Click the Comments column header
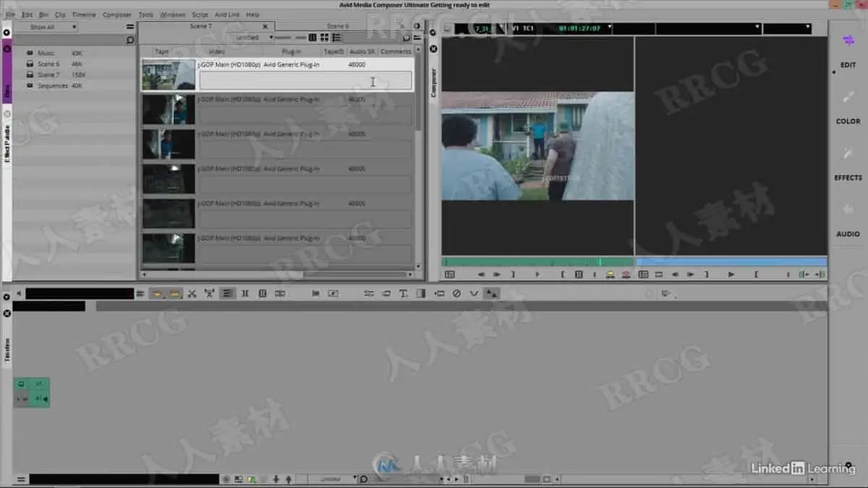Viewport: 868px width, 488px height. tap(395, 51)
